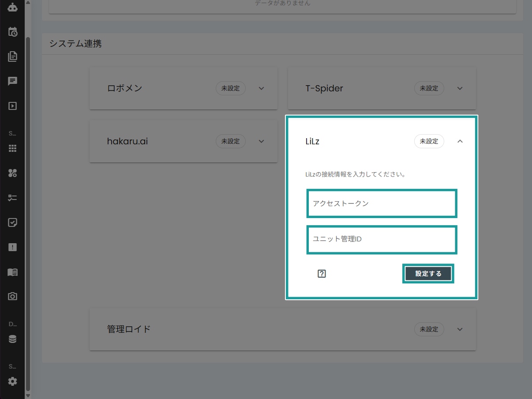The image size is (532, 399).
Task: Expand the T-Spider integration panel
Action: click(x=460, y=88)
